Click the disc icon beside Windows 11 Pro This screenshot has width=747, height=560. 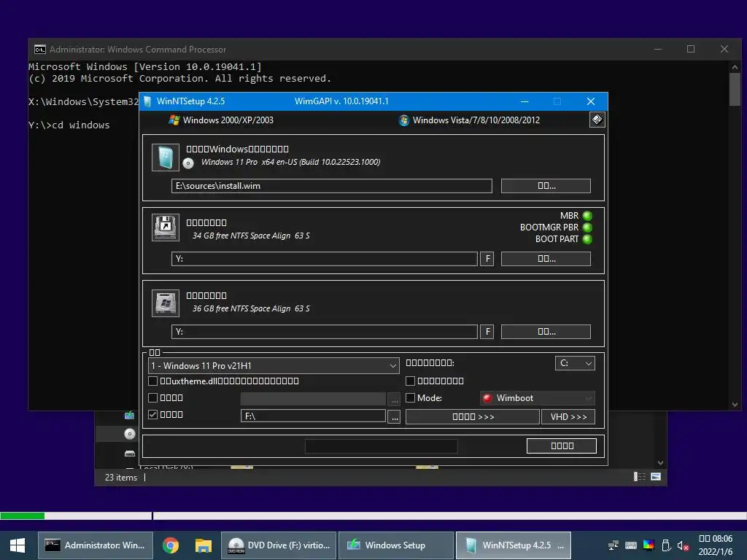[x=188, y=163]
